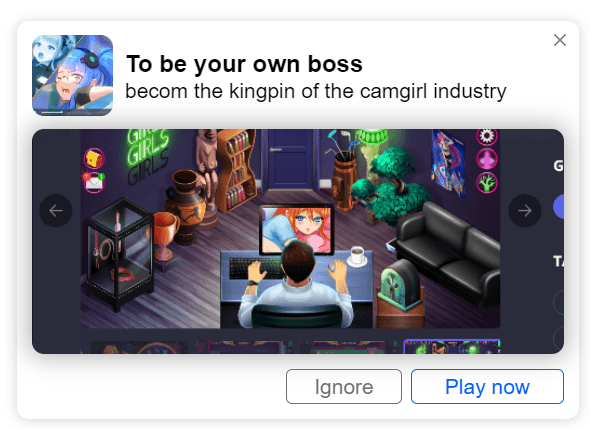The height and width of the screenshot is (429, 590).
Task: Click the neon GIRLS sign in preview
Action: coord(147,155)
